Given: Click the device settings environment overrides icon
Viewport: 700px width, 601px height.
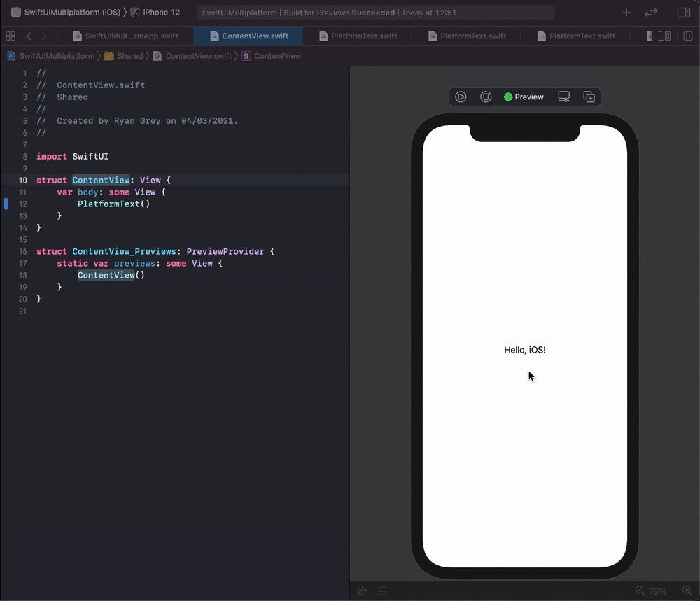Looking at the screenshot, I should pos(486,97).
